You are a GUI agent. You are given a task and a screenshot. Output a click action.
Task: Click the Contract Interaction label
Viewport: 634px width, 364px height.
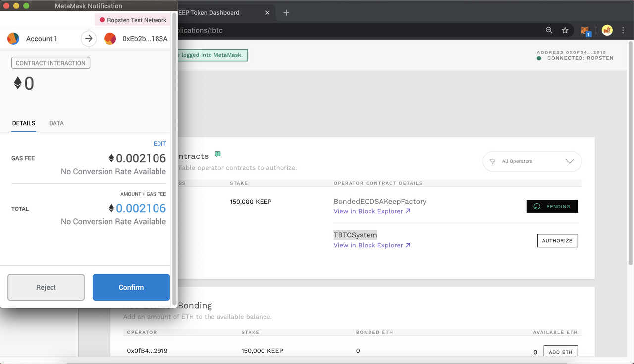51,63
